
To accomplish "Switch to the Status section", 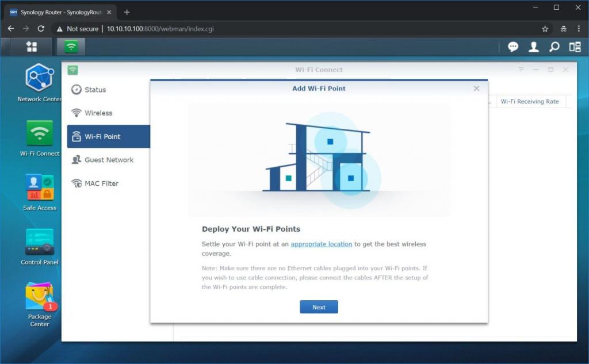I will tap(95, 90).
